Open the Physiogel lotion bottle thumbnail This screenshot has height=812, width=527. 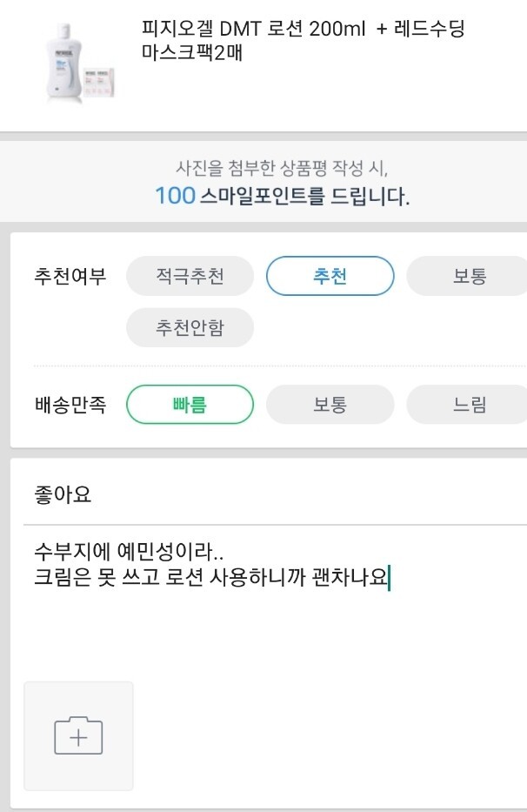pyautogui.click(x=64, y=62)
